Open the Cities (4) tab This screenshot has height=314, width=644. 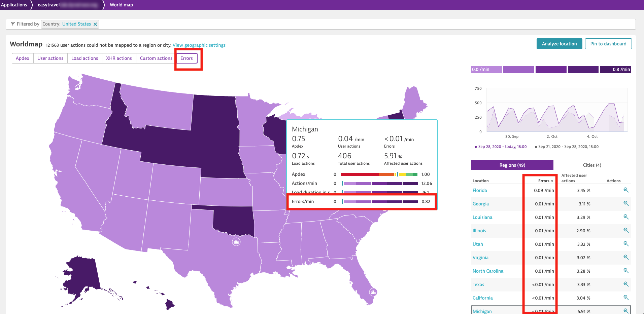tap(592, 165)
